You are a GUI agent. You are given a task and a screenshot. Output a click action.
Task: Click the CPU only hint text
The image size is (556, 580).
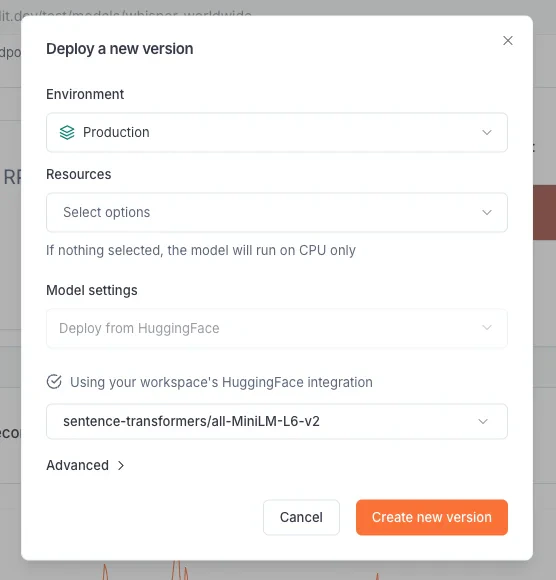[x=201, y=250]
